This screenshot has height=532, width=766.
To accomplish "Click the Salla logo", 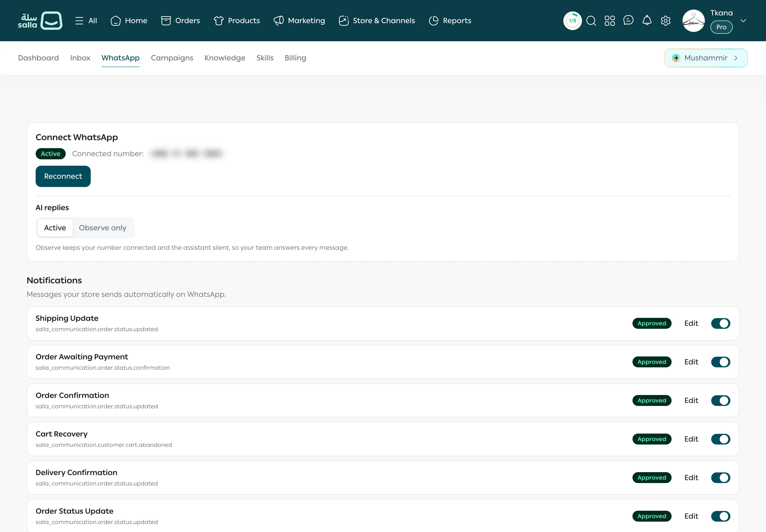I will [40, 21].
